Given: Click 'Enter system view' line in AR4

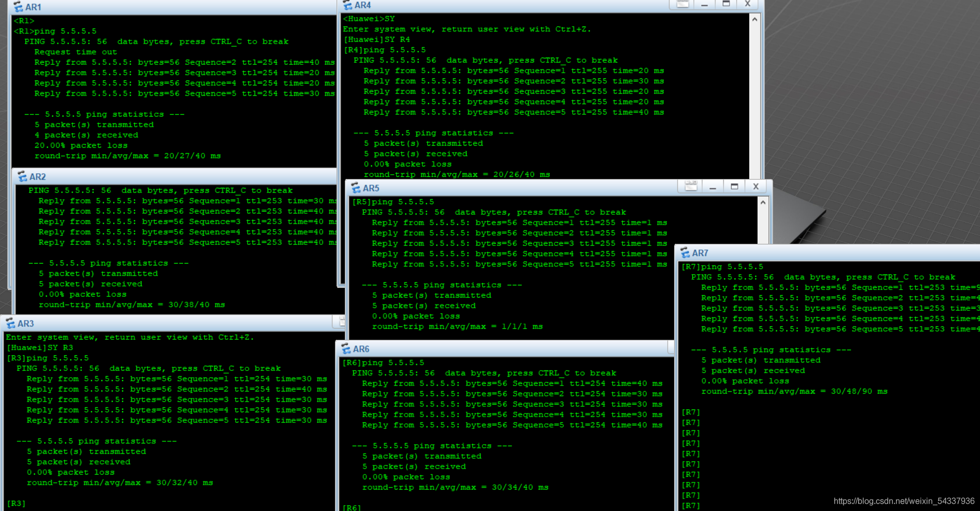Looking at the screenshot, I should coord(467,29).
